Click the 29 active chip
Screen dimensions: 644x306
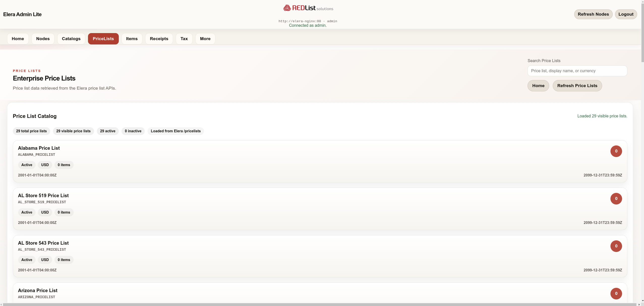tap(107, 131)
